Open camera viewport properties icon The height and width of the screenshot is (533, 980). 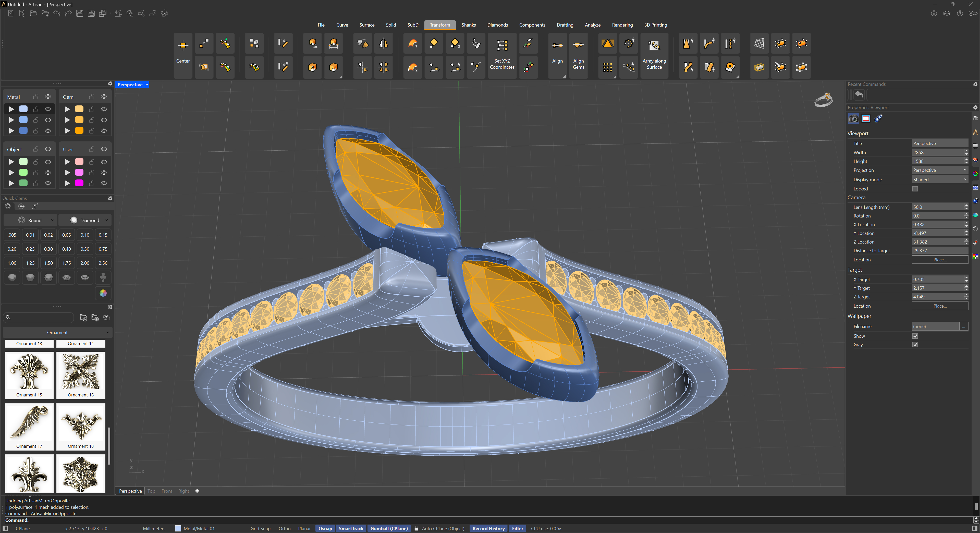[x=853, y=119]
